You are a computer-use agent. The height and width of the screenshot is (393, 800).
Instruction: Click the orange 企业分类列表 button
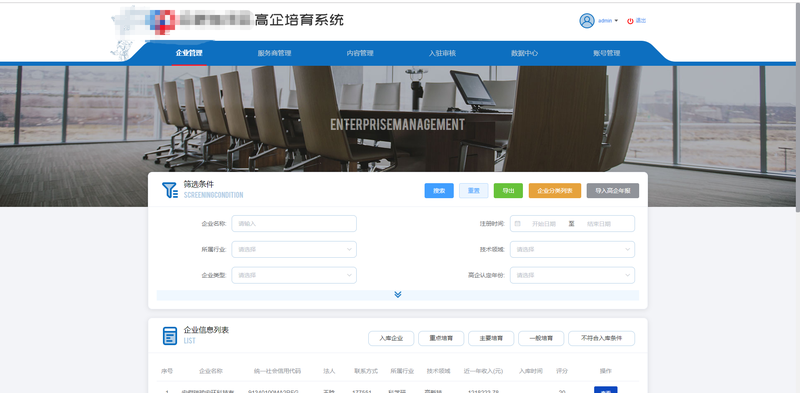[x=555, y=191]
